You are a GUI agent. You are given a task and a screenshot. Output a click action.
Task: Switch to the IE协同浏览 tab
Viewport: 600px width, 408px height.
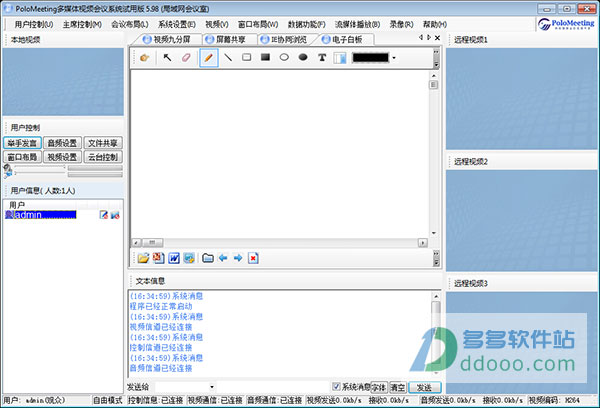pos(284,39)
